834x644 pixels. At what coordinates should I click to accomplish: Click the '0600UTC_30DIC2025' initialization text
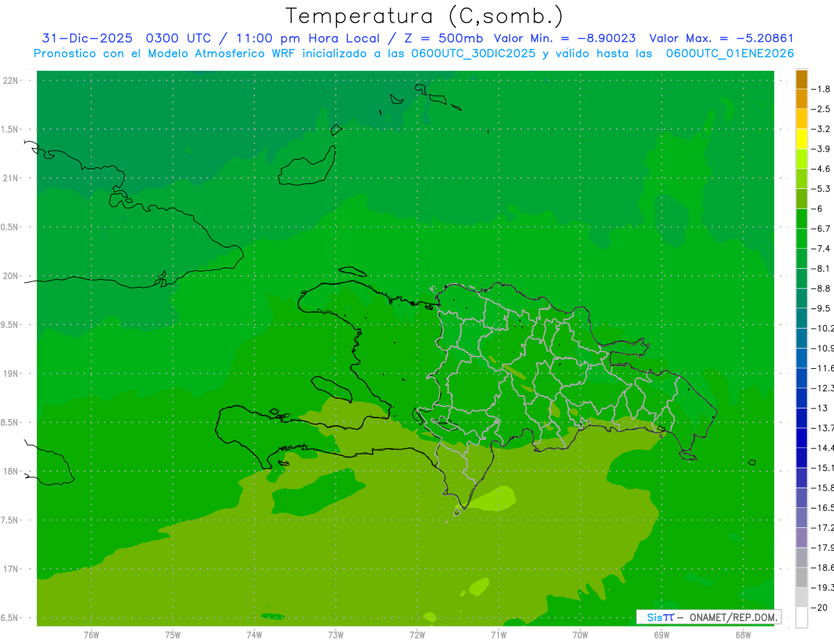[x=473, y=53]
